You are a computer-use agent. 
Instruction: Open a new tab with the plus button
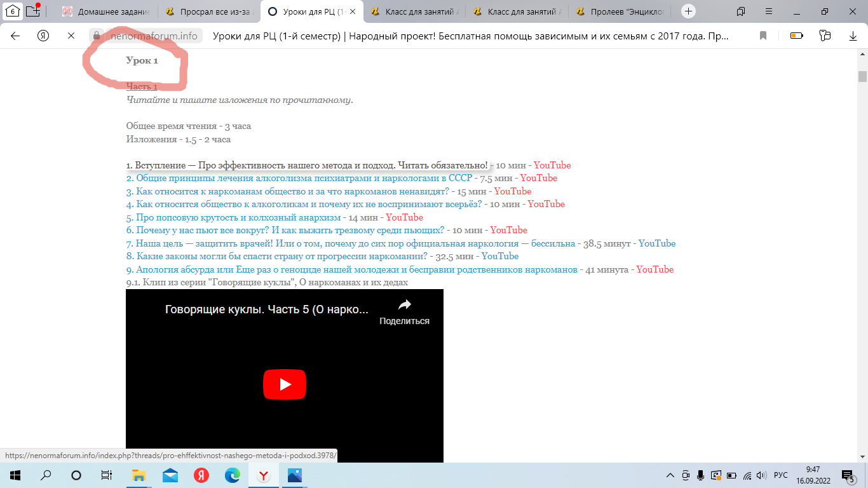pyautogui.click(x=688, y=10)
